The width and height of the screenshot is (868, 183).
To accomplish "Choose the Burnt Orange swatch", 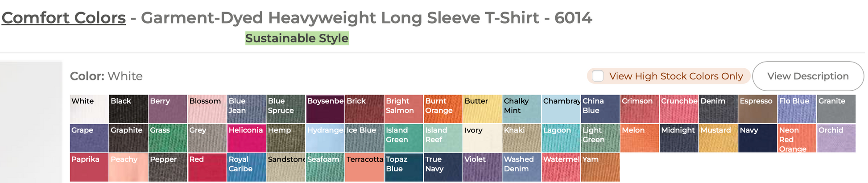I will tap(443, 109).
